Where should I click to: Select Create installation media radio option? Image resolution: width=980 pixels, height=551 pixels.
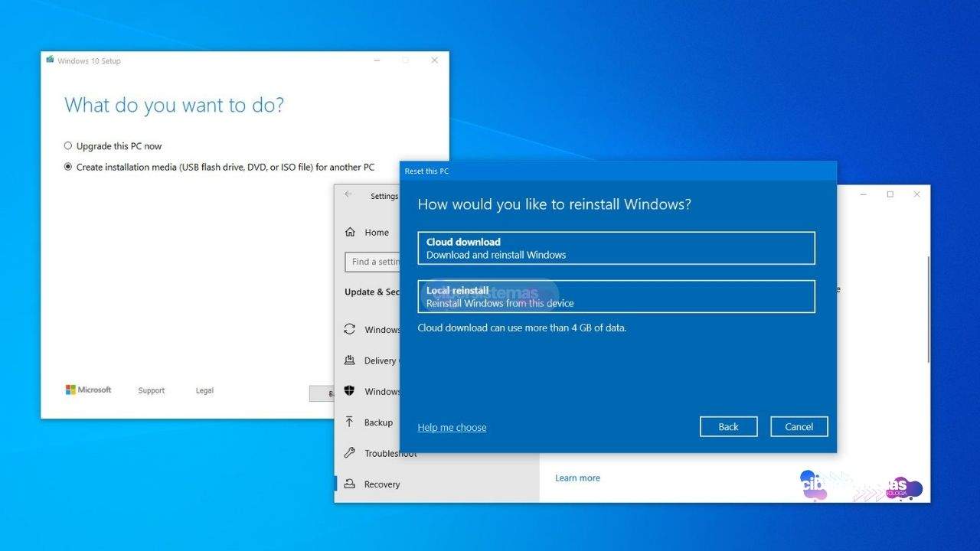tap(68, 167)
